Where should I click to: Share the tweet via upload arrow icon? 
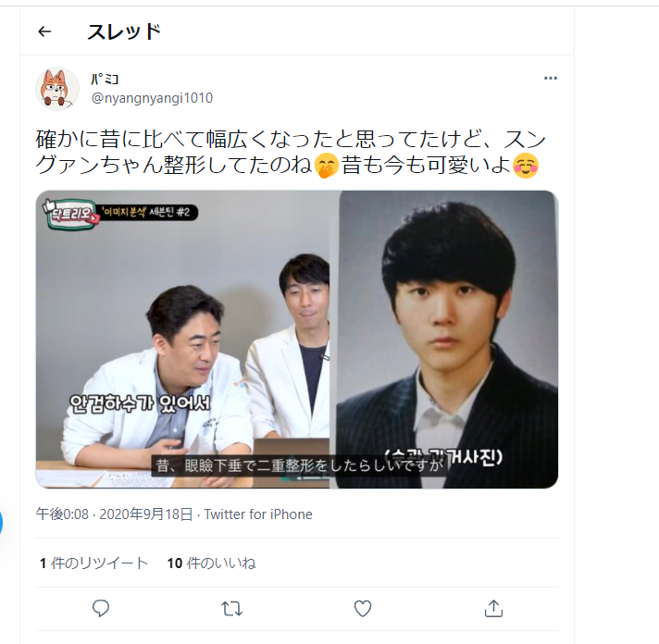[493, 608]
